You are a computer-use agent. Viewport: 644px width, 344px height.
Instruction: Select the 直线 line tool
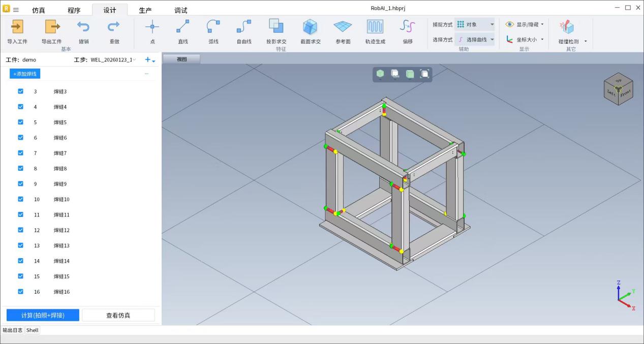tap(183, 27)
